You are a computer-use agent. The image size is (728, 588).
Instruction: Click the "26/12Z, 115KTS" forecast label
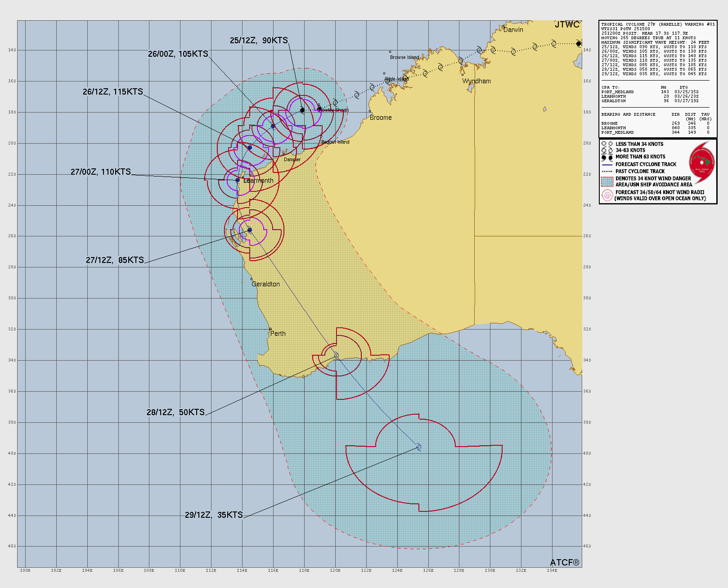(x=112, y=92)
